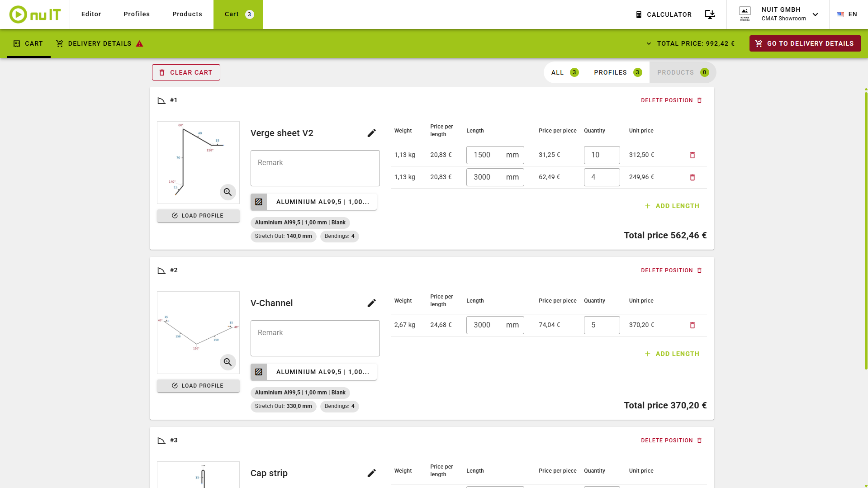Click the Stretch Out 330,0 mm chip
868x488 pixels.
283,406
